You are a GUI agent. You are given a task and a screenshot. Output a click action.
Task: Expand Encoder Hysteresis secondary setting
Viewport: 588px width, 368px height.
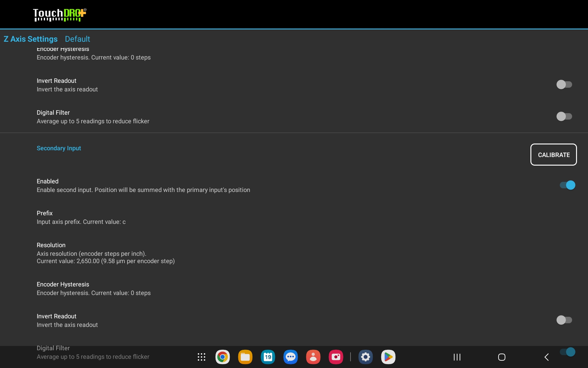click(x=63, y=288)
